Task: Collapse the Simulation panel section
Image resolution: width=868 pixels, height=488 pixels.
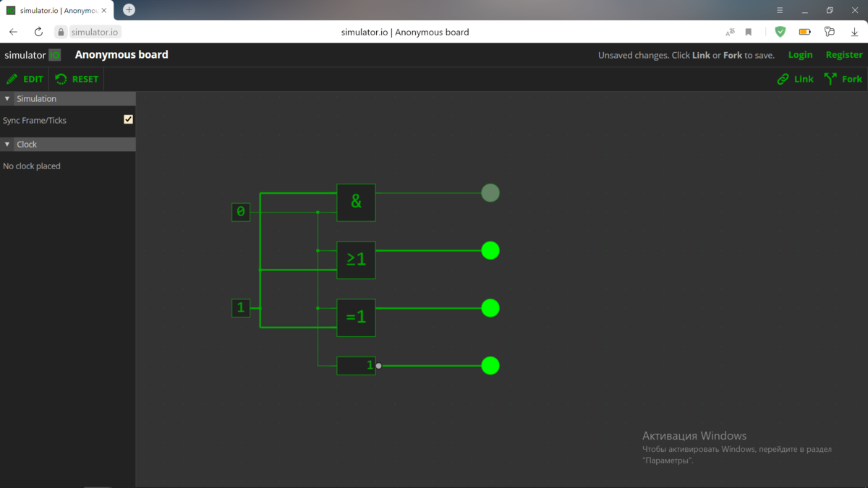Action: pyautogui.click(x=8, y=98)
